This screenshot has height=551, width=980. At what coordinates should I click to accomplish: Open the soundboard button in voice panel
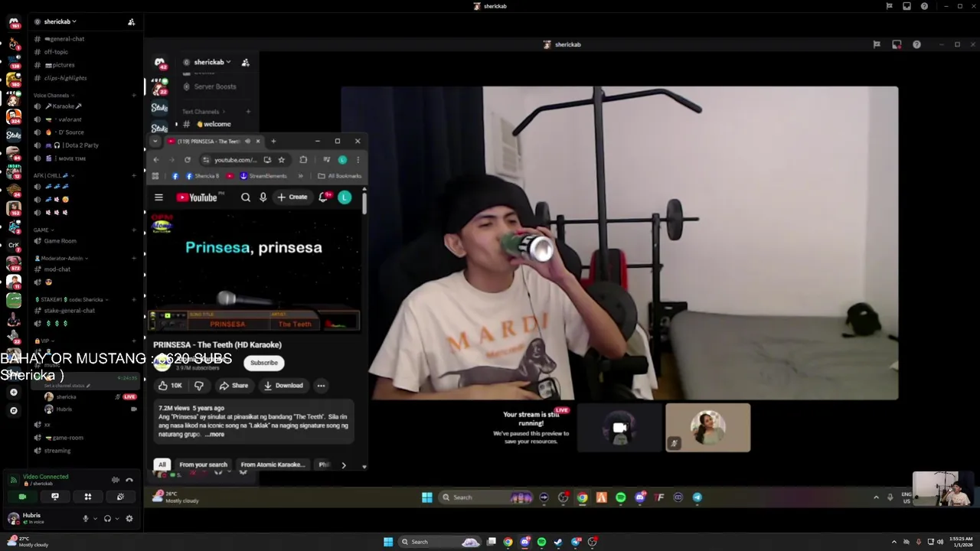coord(120,497)
